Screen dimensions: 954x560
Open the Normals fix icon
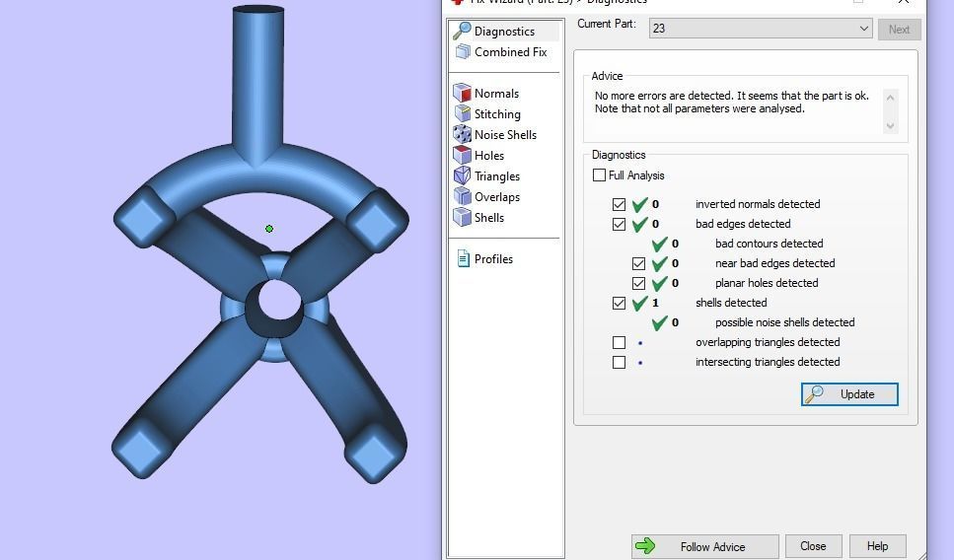[463, 93]
